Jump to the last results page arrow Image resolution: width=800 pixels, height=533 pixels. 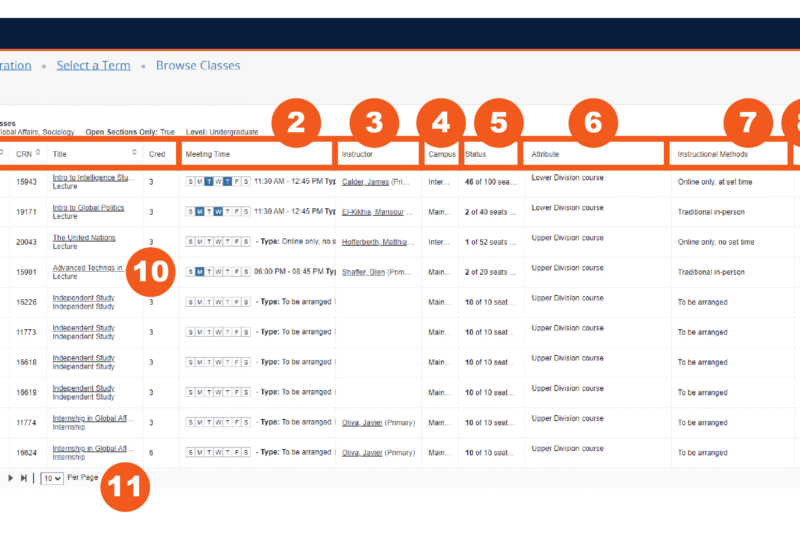click(23, 478)
